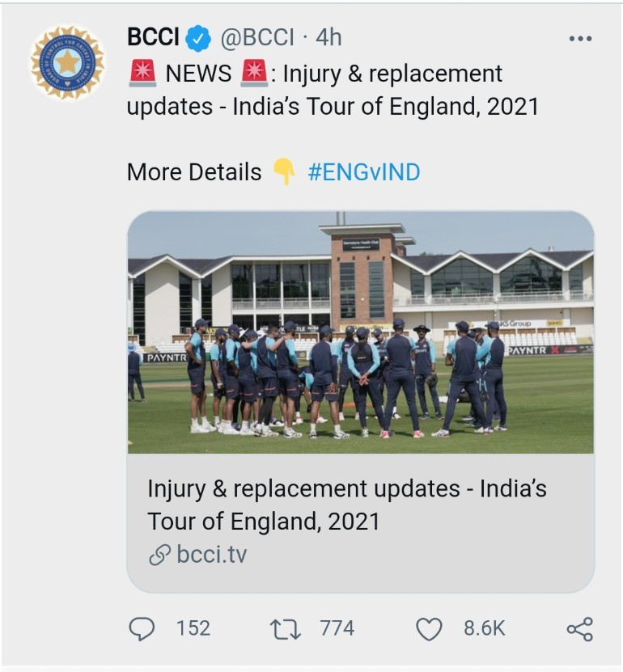Image resolution: width=623 pixels, height=672 pixels.
Task: Like the tweet with the heart icon
Action: click(x=429, y=628)
